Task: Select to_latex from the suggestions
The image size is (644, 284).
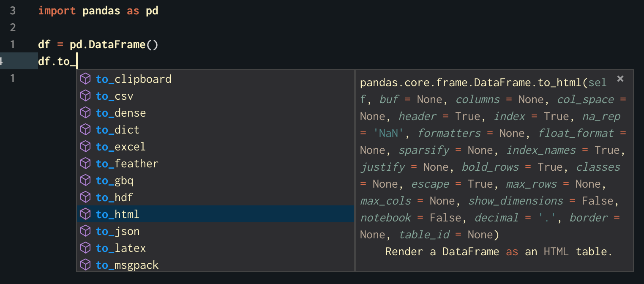Action: click(121, 248)
